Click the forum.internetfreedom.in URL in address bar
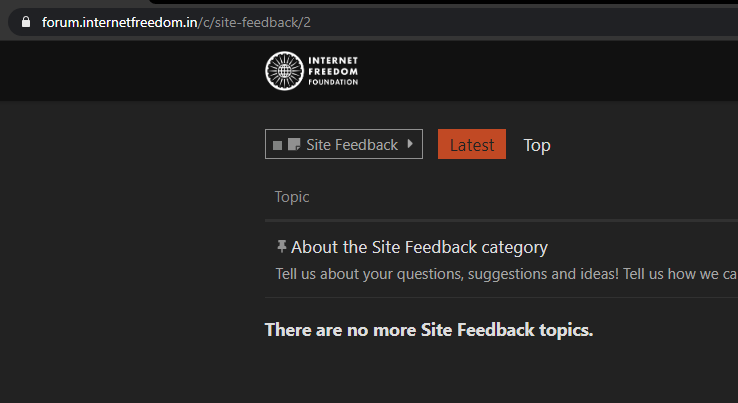738x403 pixels. 119,22
